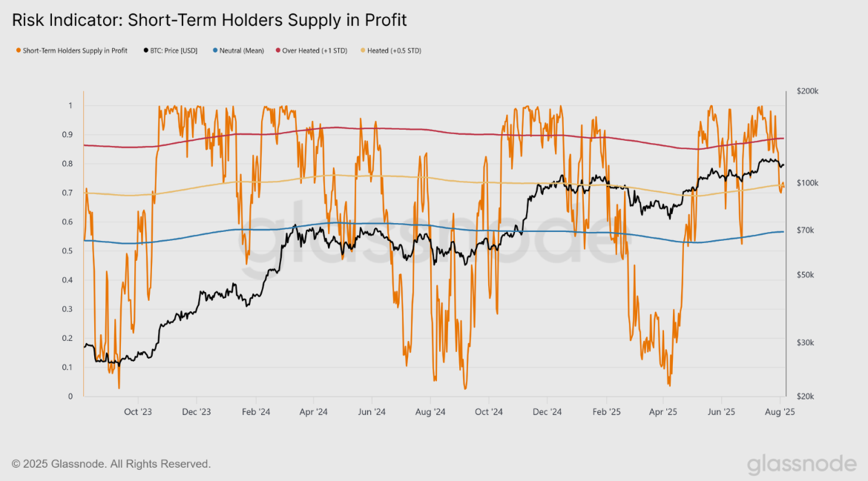Toggle Heated (+0.5 STD) legend label

[x=394, y=51]
